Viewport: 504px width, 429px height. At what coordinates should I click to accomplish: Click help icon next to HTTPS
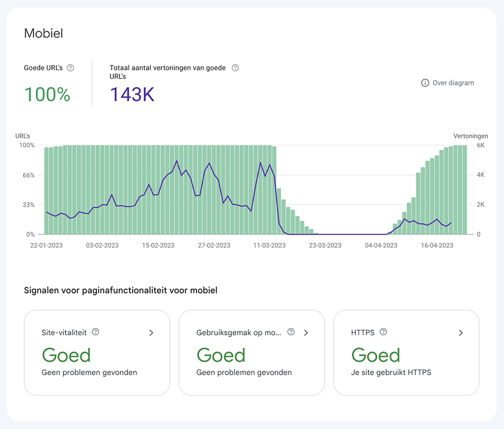point(383,332)
